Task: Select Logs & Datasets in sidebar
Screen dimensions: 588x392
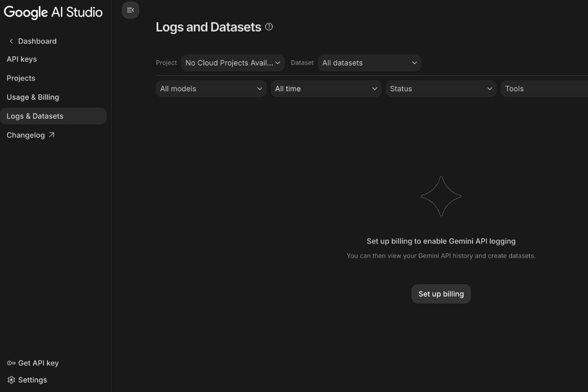Action: point(53,116)
